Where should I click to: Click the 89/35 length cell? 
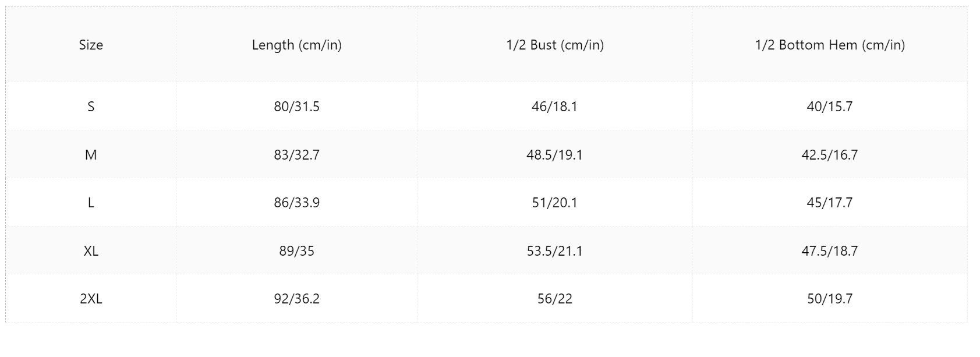297,251
